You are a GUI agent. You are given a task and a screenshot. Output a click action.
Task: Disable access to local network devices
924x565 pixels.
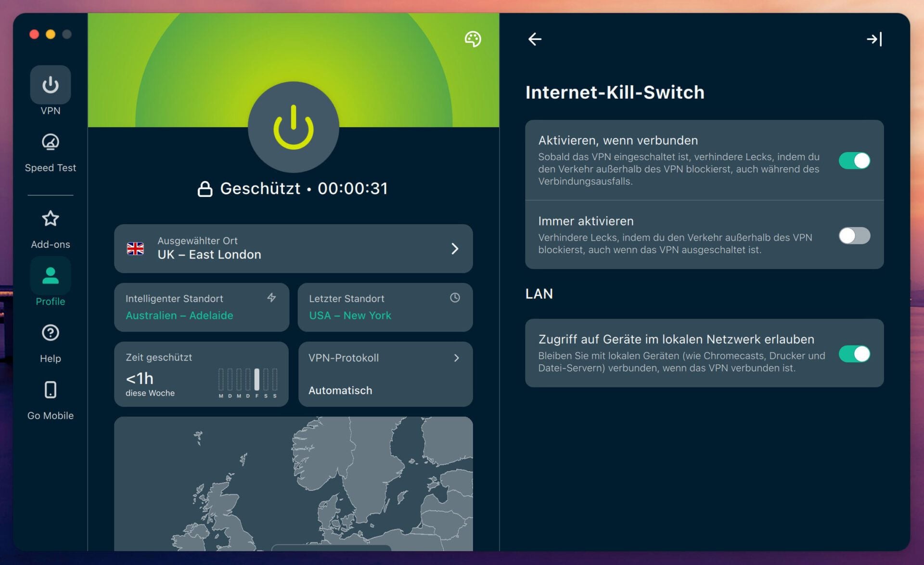[x=854, y=354]
